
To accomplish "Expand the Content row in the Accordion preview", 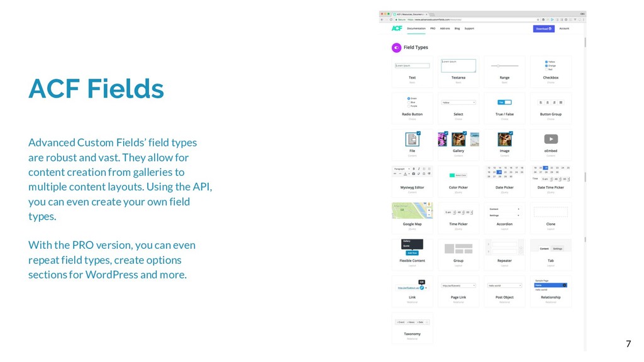I will pos(504,209).
